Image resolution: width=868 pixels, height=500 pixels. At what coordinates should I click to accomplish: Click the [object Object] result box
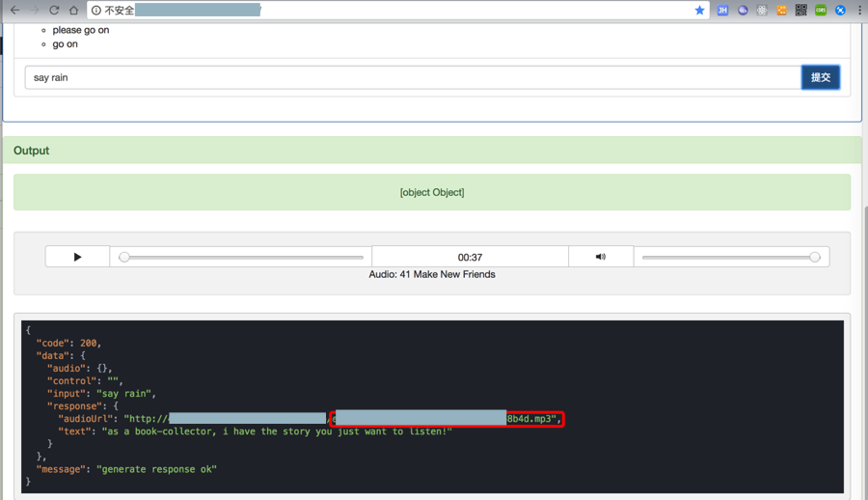[x=432, y=192]
